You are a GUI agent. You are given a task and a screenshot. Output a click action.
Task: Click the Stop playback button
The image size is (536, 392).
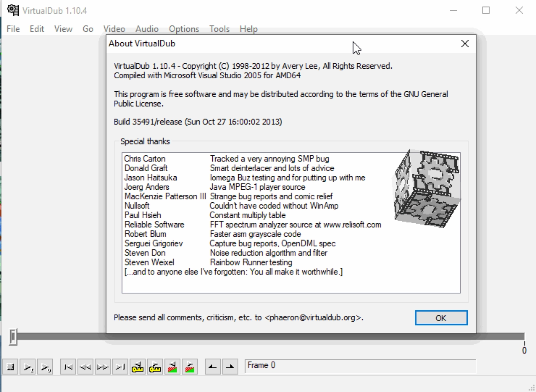pos(10,367)
